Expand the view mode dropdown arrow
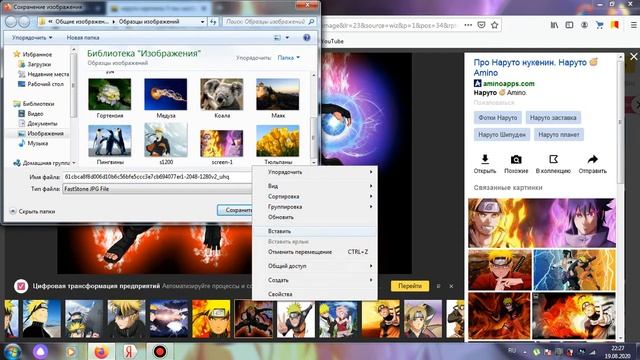Image resolution: width=640 pixels, height=360 pixels. pos(287,38)
